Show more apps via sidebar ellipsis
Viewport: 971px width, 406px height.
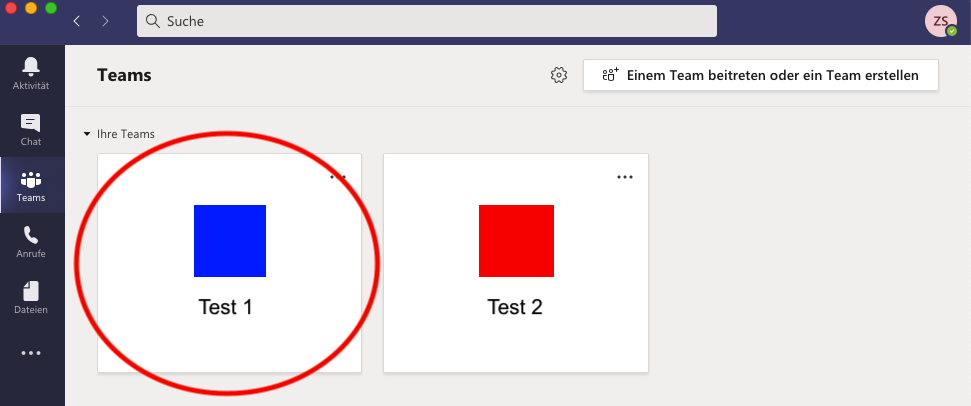tap(31, 353)
